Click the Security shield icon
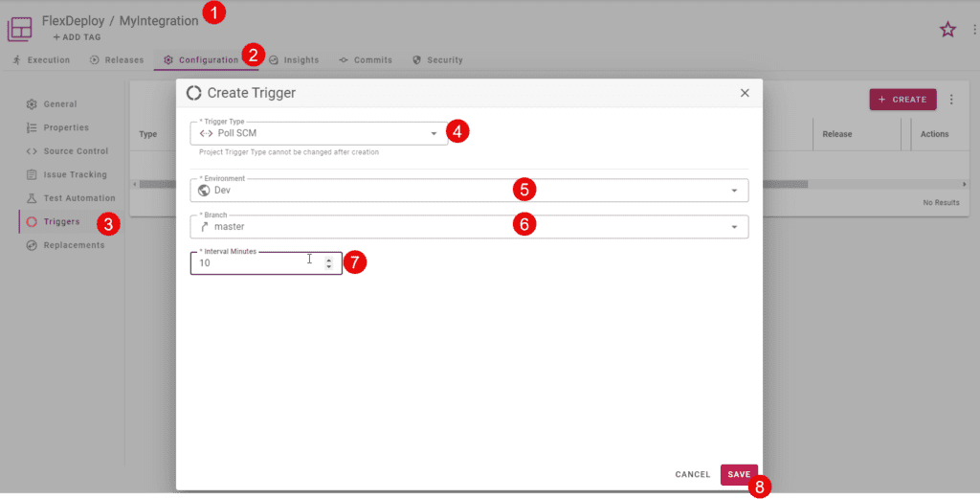 (x=417, y=60)
